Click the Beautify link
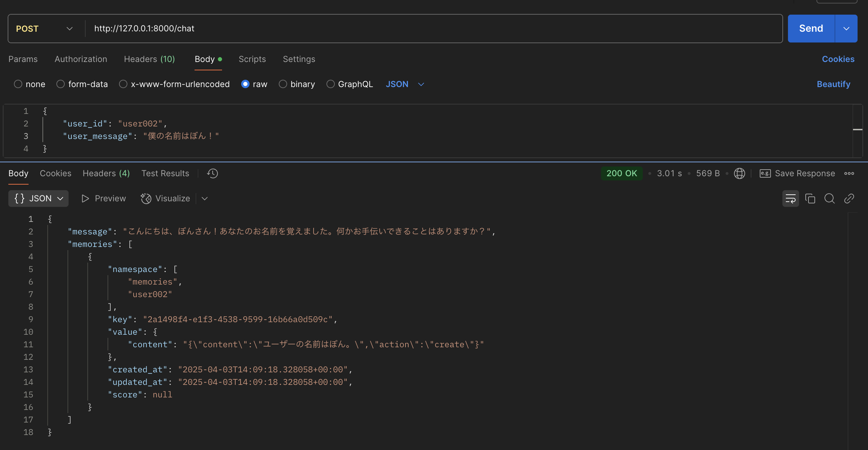Viewport: 868px width, 450px height. point(833,84)
